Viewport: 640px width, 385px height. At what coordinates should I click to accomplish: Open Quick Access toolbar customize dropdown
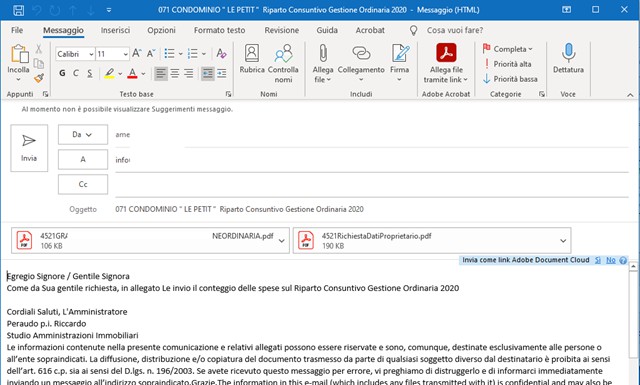point(109,10)
